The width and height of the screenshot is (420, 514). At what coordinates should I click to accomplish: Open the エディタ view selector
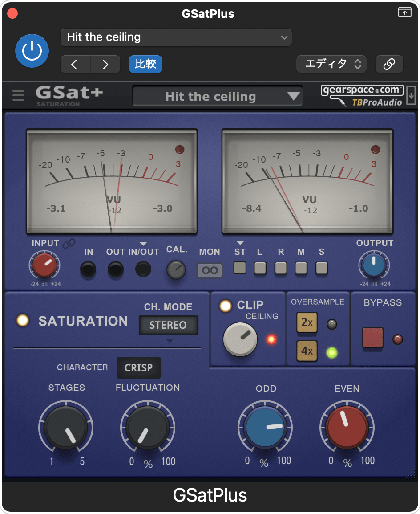pyautogui.click(x=331, y=64)
